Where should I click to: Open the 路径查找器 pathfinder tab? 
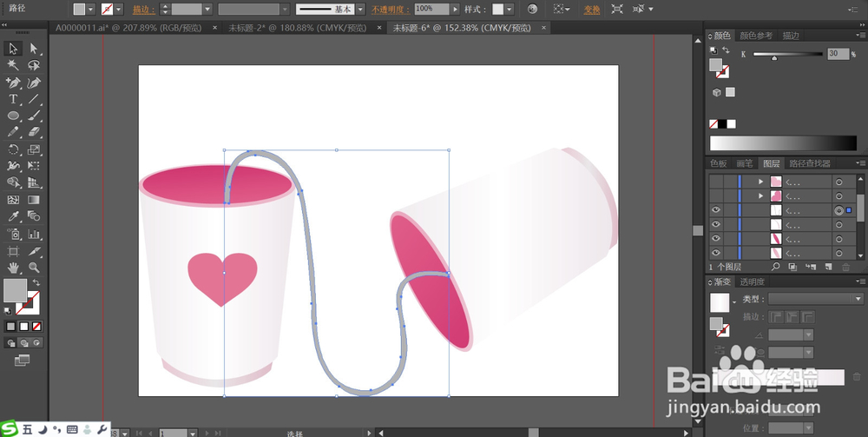coord(810,163)
